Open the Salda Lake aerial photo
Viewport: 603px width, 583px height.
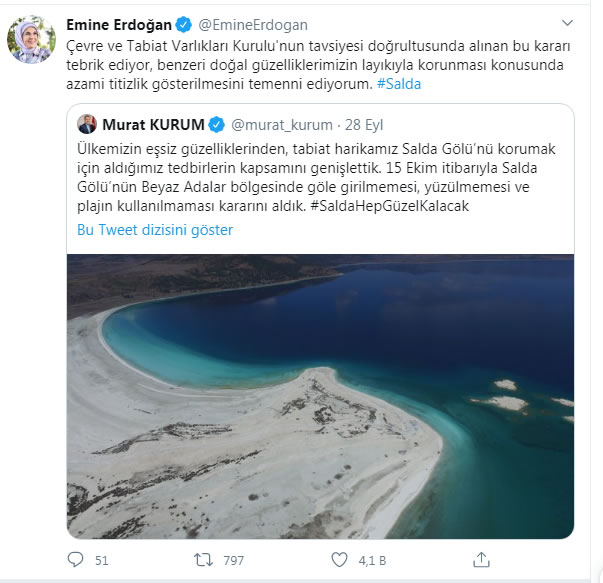(x=320, y=396)
